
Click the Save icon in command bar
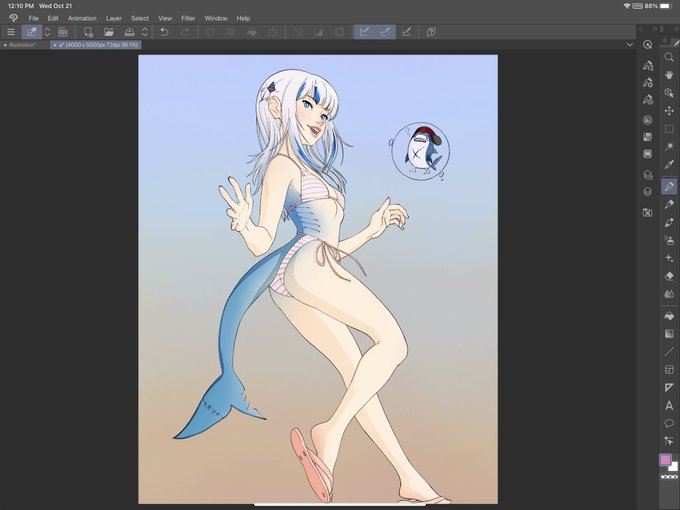click(129, 32)
